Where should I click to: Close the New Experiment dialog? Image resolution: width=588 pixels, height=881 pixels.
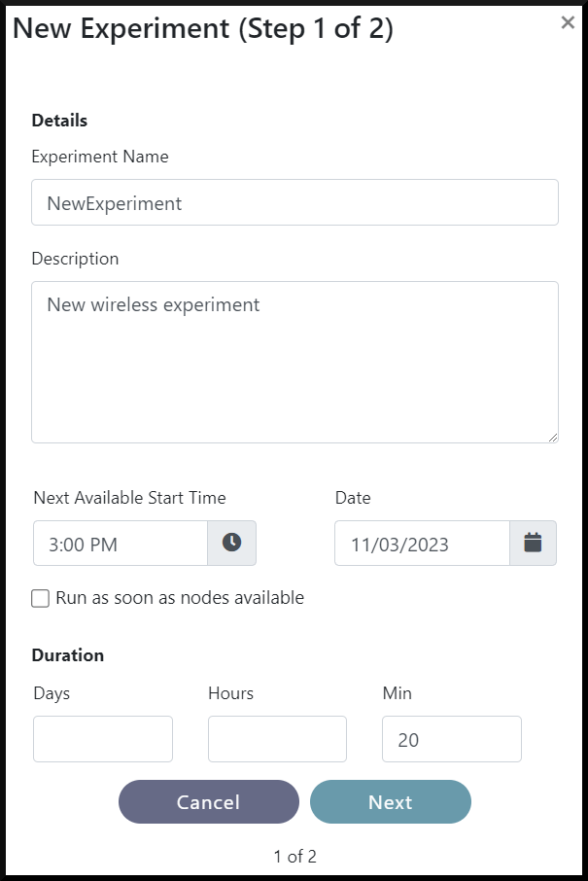point(568,23)
